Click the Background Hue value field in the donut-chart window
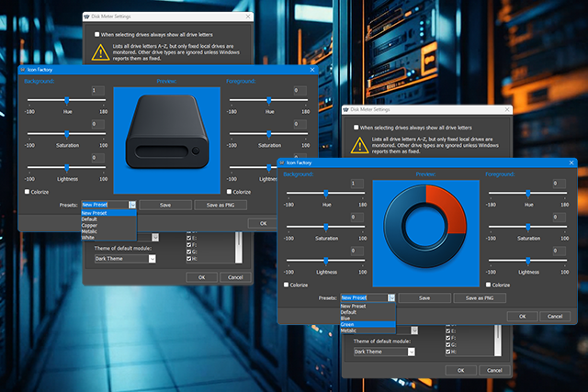The width and height of the screenshot is (588, 392). (x=357, y=184)
